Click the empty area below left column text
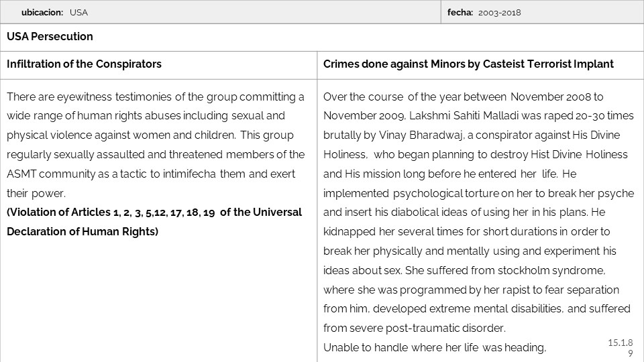644x362 pixels. [x=158, y=302]
